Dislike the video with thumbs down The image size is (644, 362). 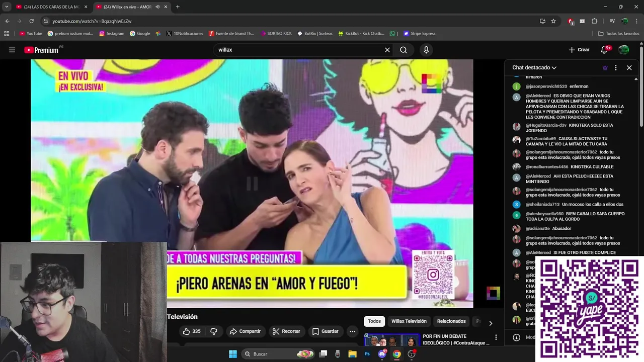tap(214, 331)
